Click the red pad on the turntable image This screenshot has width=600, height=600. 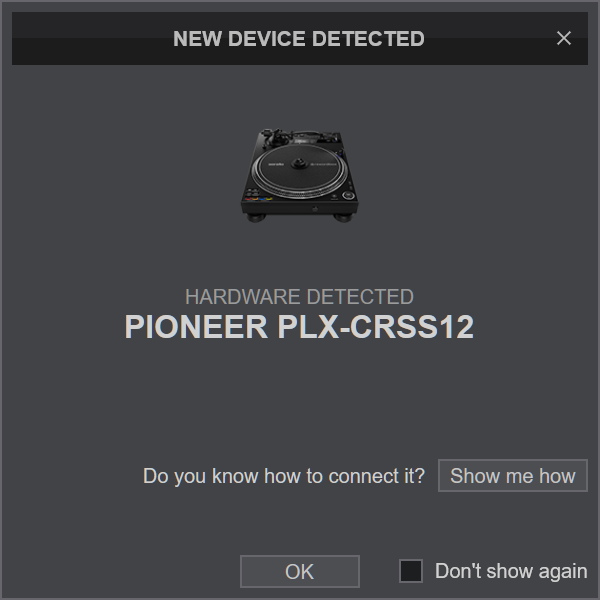point(248,199)
